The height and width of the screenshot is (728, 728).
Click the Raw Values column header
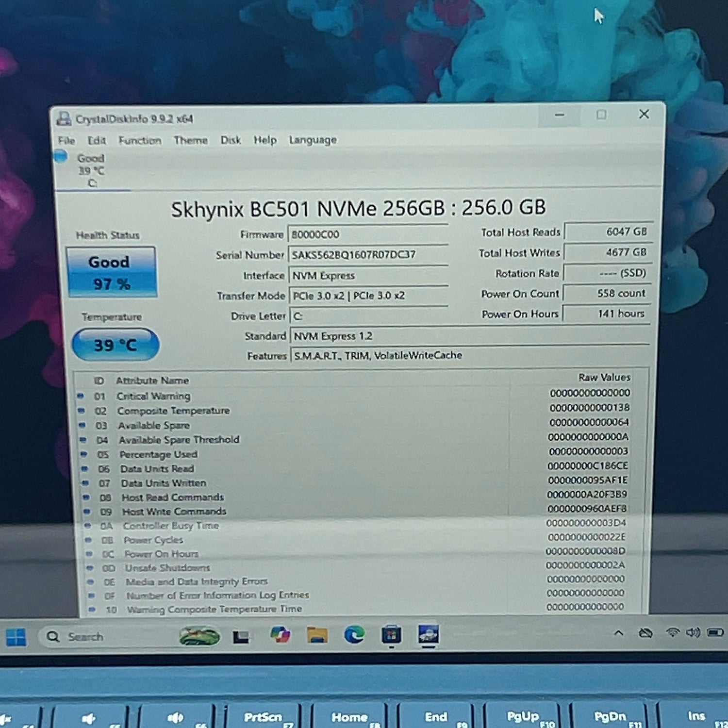pos(604,377)
